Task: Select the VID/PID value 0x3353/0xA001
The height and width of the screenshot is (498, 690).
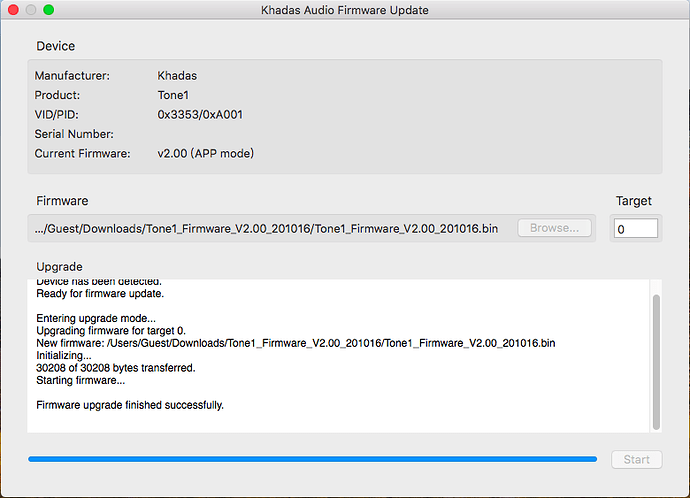Action: (200, 114)
